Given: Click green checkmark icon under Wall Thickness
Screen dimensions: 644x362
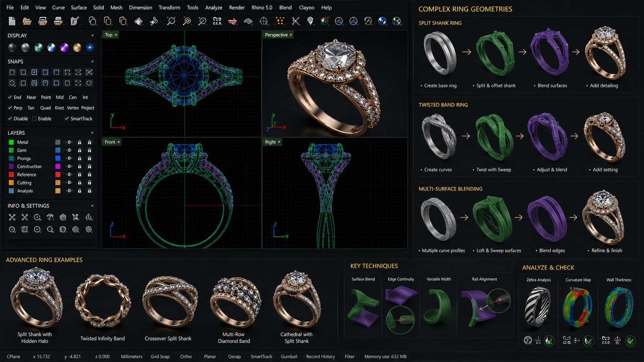Looking at the screenshot, I should tap(630, 341).
